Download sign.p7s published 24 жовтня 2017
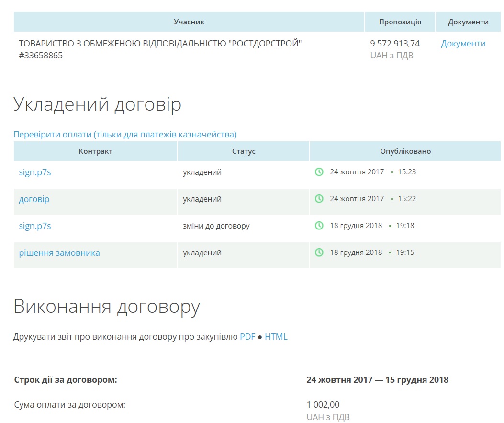Viewport: 504px width, 423px height. point(35,172)
